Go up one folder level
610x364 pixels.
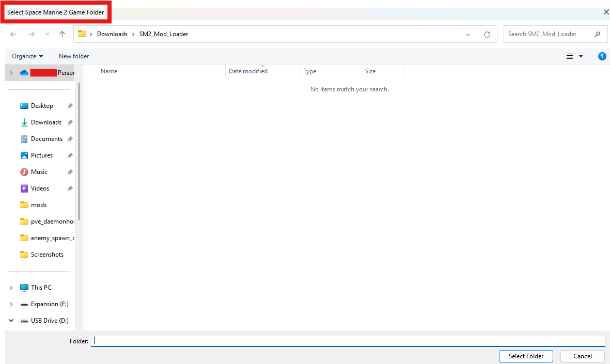(62, 34)
